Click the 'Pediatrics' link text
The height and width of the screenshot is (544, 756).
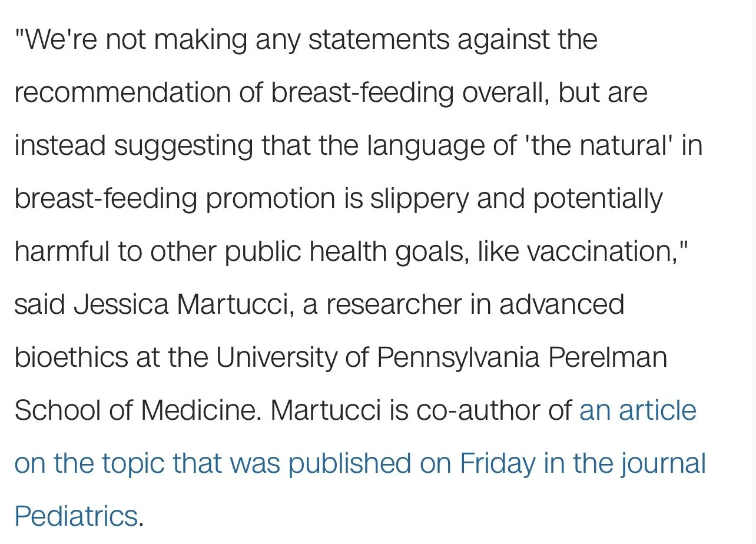click(x=76, y=516)
